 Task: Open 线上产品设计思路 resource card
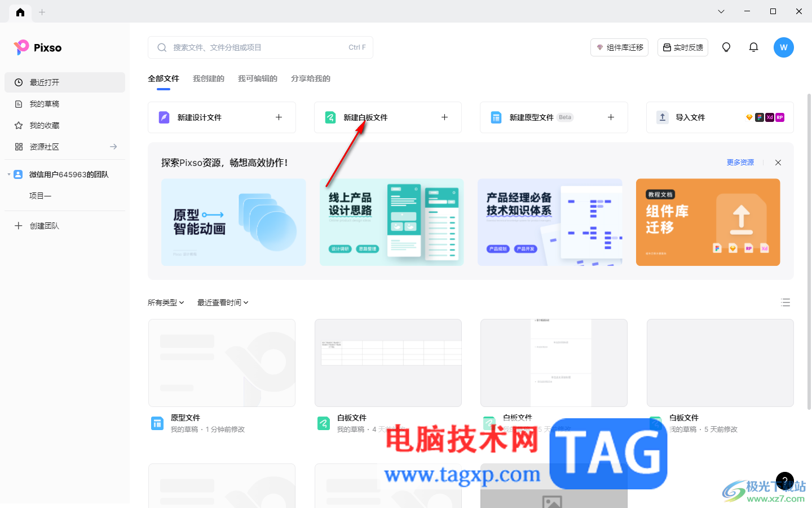(392, 222)
